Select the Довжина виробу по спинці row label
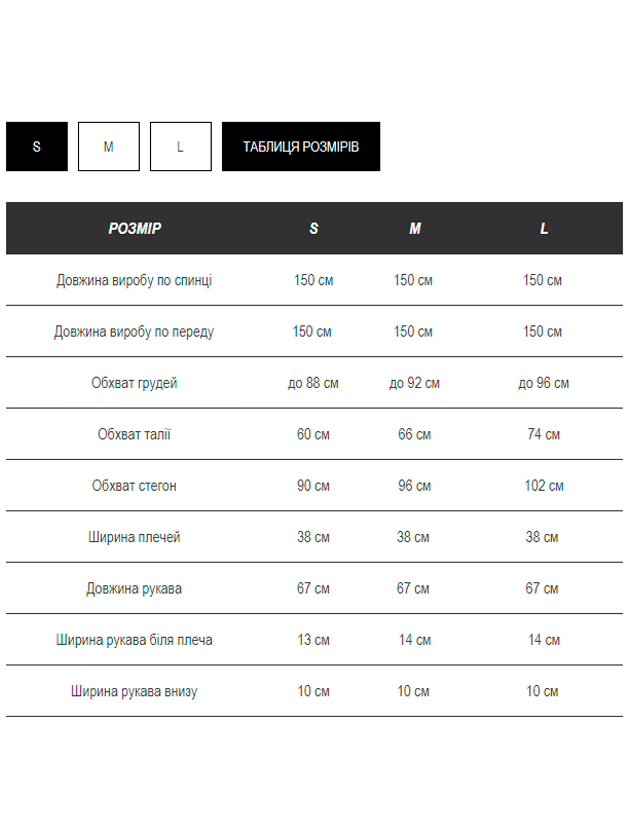This screenshot has width=630, height=840. pyautogui.click(x=134, y=281)
